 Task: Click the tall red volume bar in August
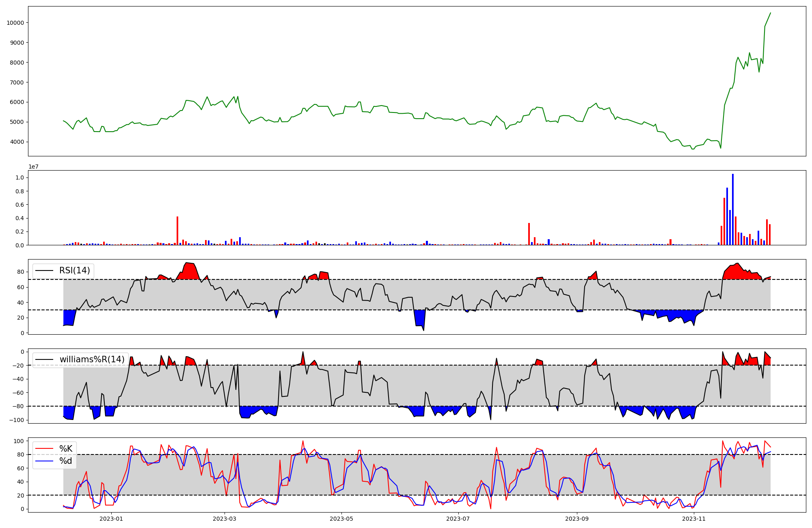pos(529,234)
